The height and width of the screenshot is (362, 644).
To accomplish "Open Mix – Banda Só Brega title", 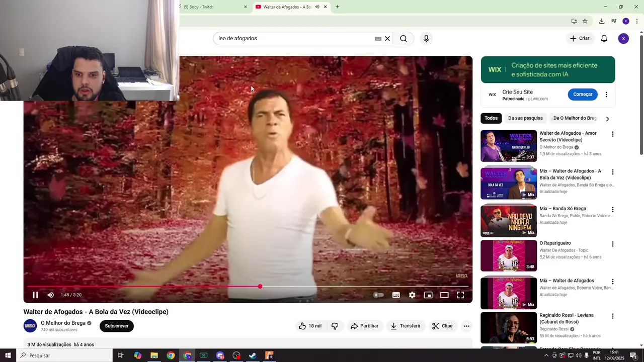I will [x=562, y=209].
